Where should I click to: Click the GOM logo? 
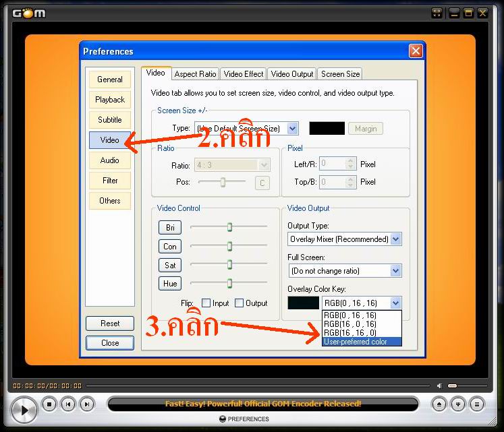(29, 13)
